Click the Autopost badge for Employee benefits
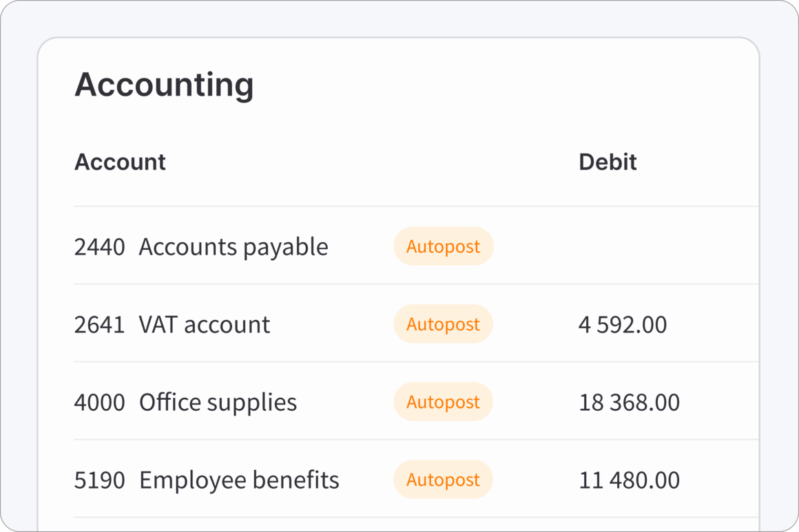799x532 pixels. pyautogui.click(x=443, y=479)
